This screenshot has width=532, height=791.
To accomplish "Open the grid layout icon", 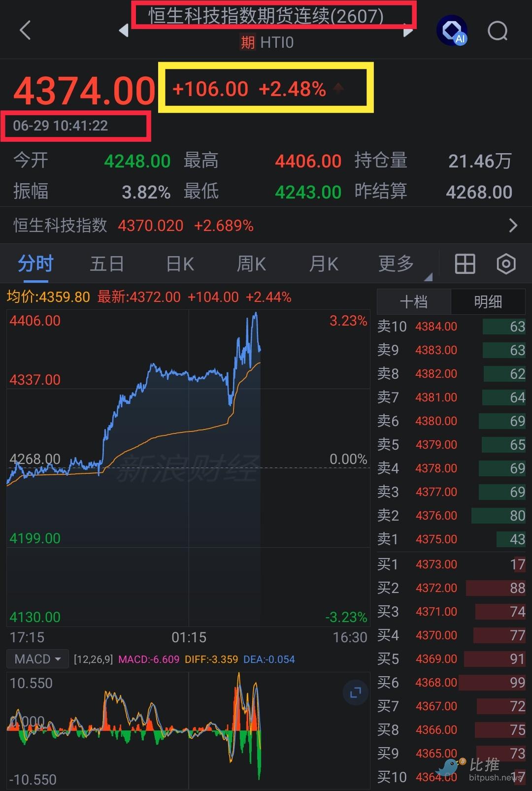I will point(465,264).
